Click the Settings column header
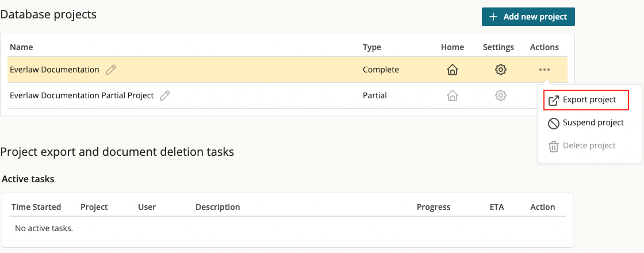Viewport: 644px width, 253px height. 499,47
